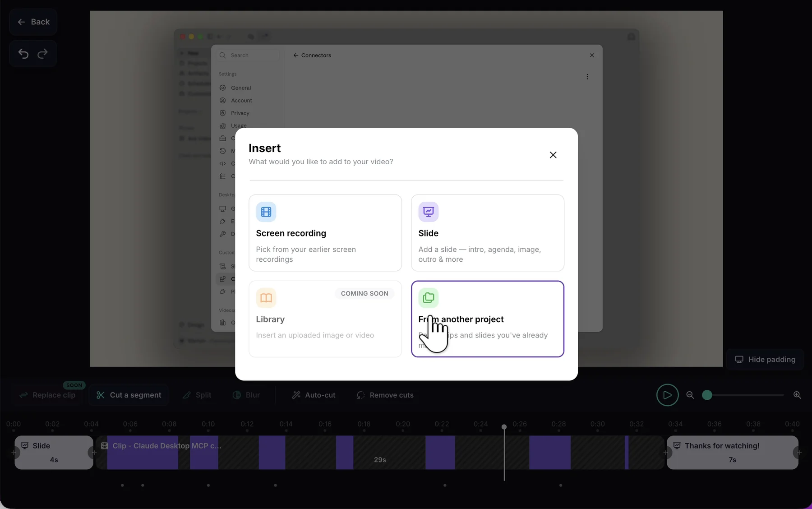Open Privacy settings
The height and width of the screenshot is (509, 812).
[x=240, y=113]
